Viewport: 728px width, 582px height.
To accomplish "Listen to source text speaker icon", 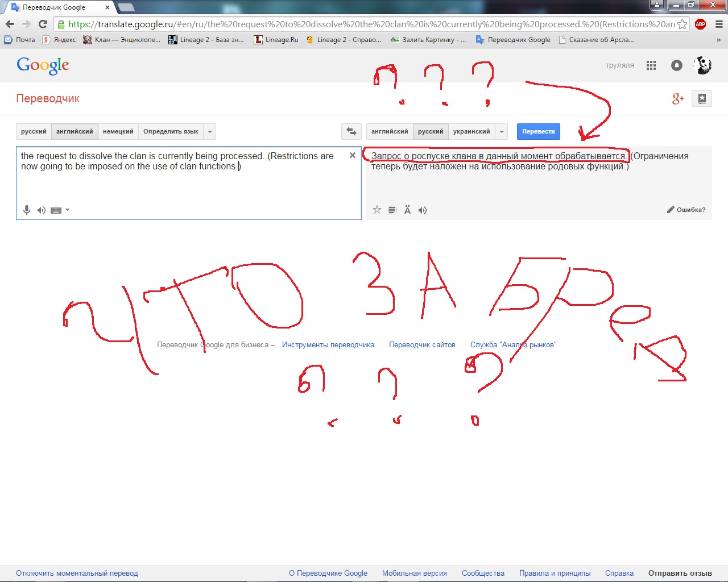I will (42, 210).
